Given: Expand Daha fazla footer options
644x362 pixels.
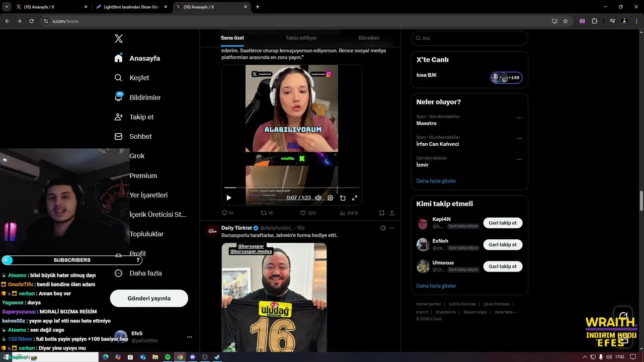Looking at the screenshot, I should click(x=506, y=312).
